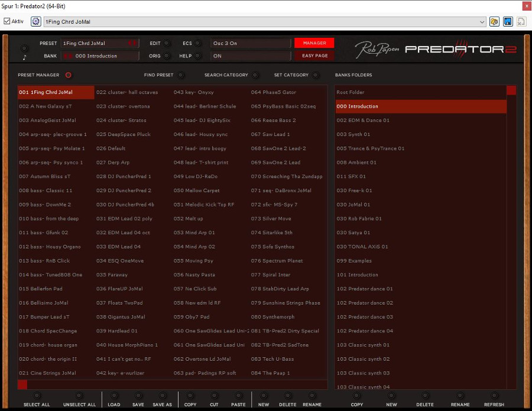532x411 pixels.
Task: Toggle the EDIT button
Action: 167,43
